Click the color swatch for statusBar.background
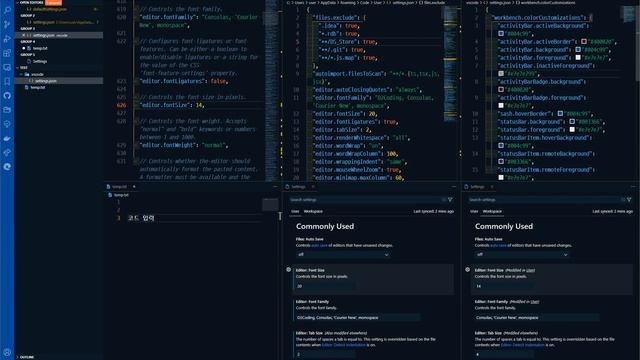 [572, 122]
